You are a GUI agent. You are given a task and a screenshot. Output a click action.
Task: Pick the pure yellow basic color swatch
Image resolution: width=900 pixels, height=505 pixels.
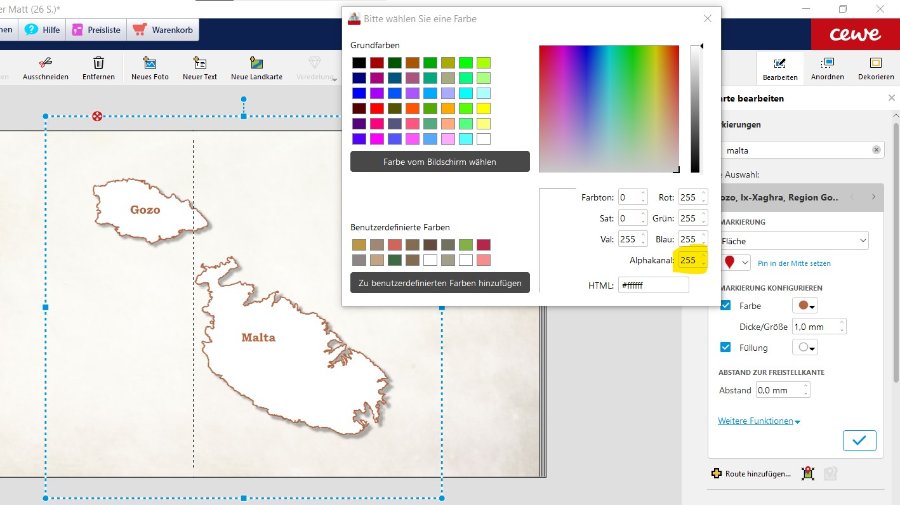[483, 108]
